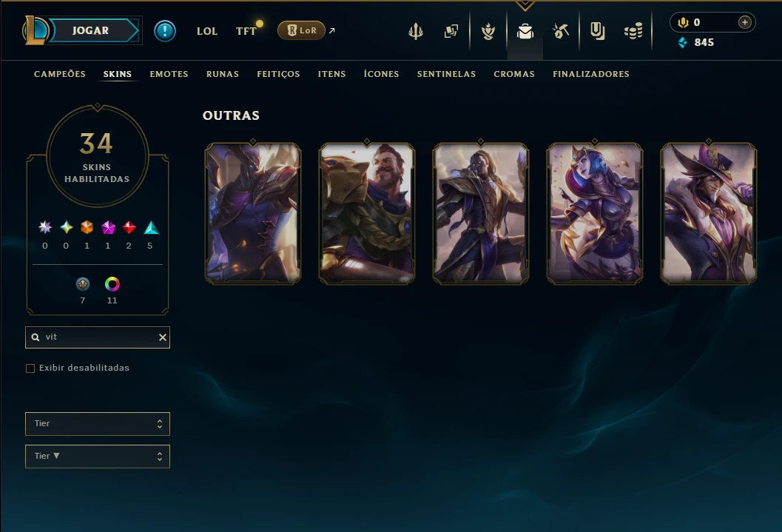
Task: Open the TFT game mode link
Action: [246, 31]
